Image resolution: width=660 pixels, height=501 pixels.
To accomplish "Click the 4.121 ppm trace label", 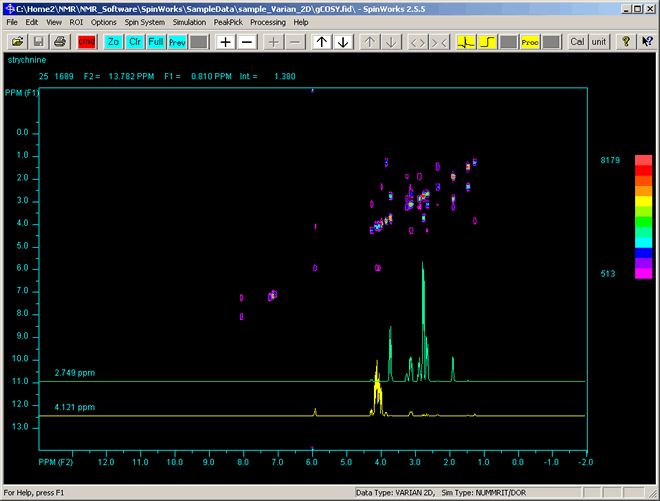I will pyautogui.click(x=75, y=408).
